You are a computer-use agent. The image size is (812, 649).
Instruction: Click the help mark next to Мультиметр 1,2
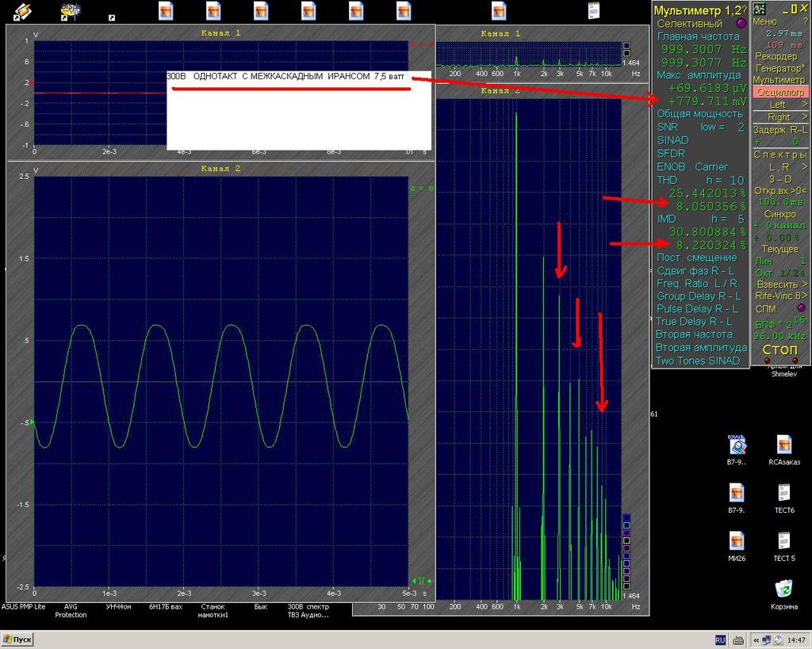click(744, 10)
